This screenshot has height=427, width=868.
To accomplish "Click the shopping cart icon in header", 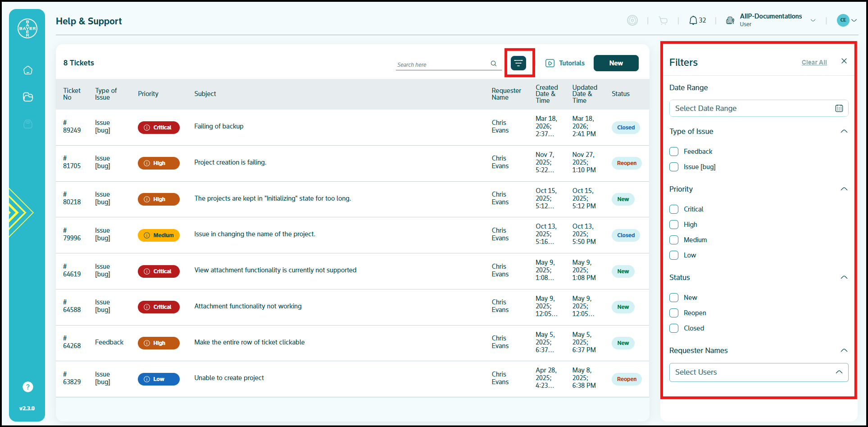I will click(663, 20).
